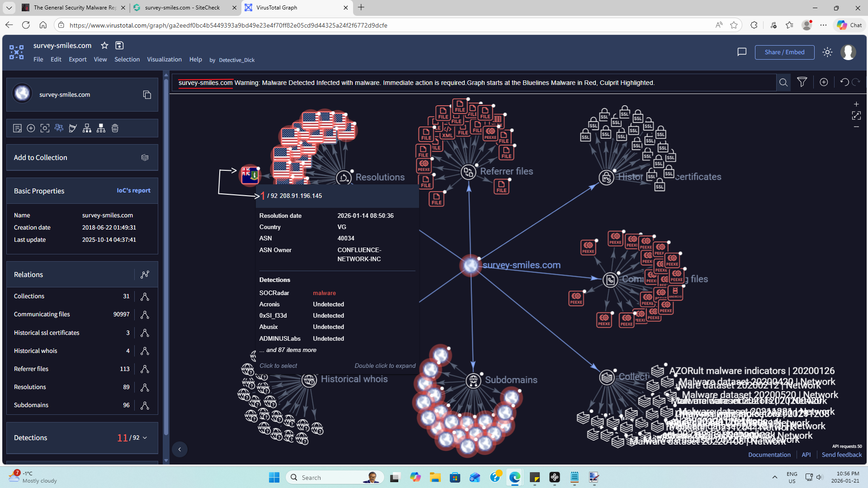Toggle light/dark theme sun icon
868x488 pixels.
[827, 52]
